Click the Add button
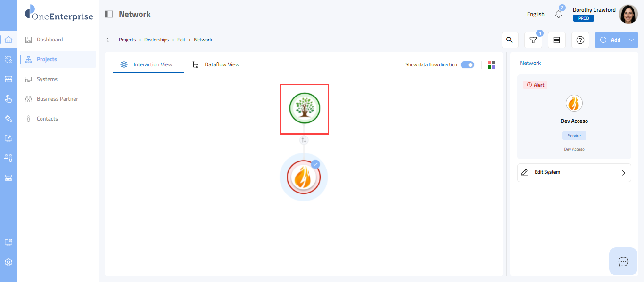Screen dimensions: 644x282 [610, 40]
